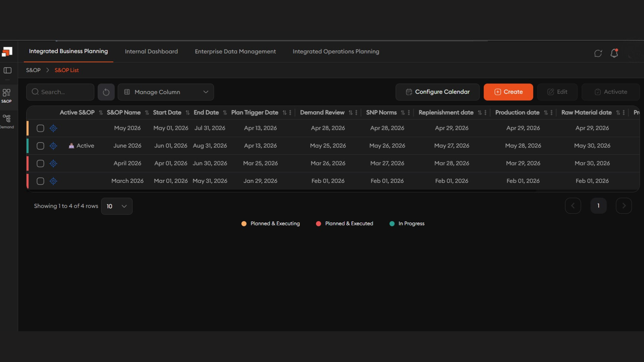Click the refresh table button
Image resolution: width=644 pixels, height=362 pixels.
(x=106, y=92)
